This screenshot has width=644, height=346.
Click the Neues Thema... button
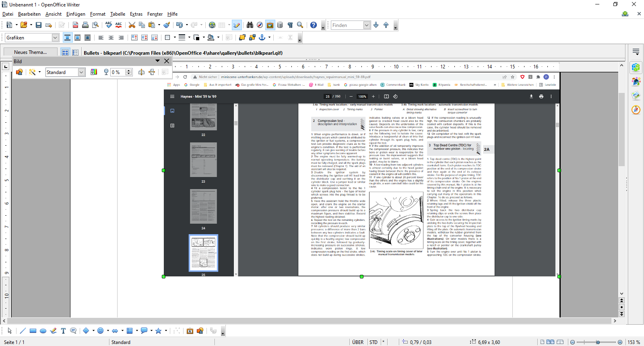click(30, 52)
